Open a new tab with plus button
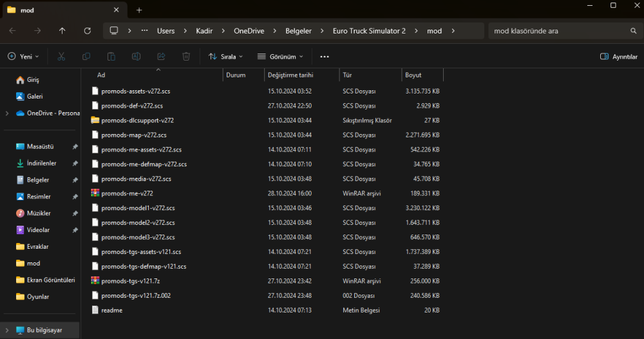 point(139,10)
